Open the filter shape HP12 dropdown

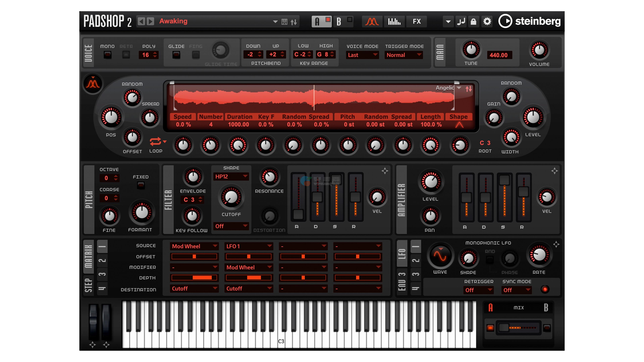pyautogui.click(x=231, y=177)
